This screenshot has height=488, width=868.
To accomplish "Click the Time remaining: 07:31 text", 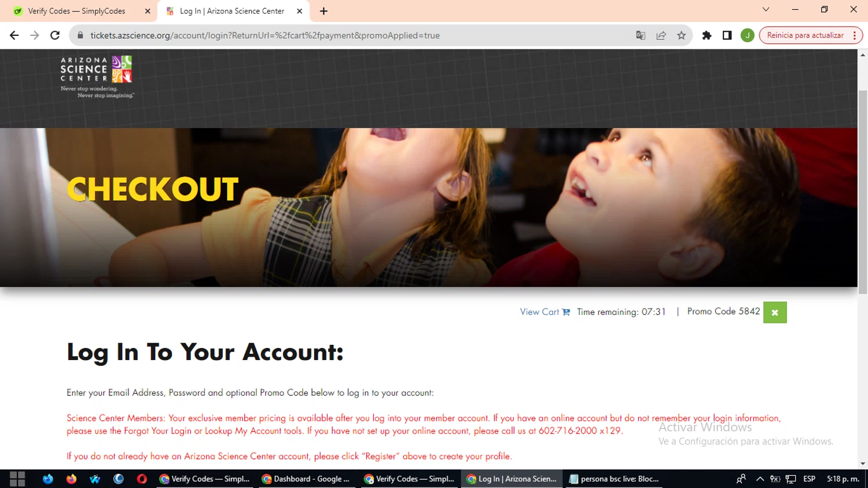I will click(621, 312).
